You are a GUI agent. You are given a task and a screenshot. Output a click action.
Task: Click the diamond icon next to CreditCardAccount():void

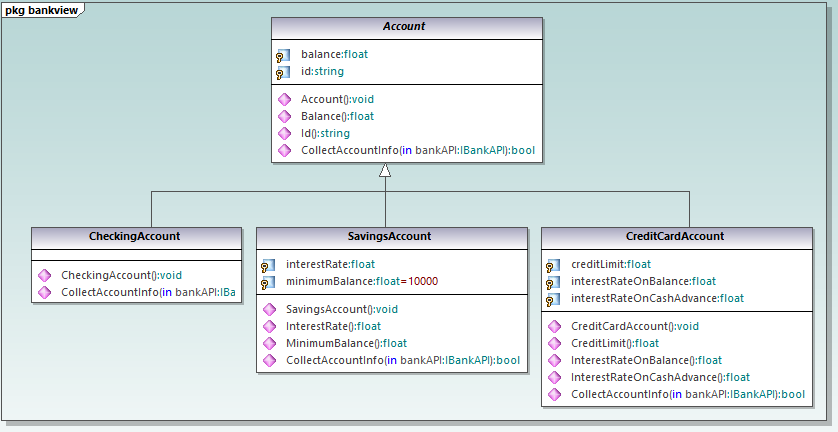click(x=553, y=326)
